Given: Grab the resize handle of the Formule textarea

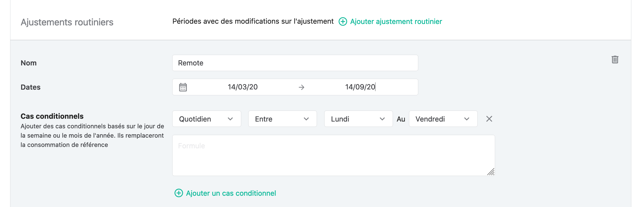Looking at the screenshot, I should [491, 172].
